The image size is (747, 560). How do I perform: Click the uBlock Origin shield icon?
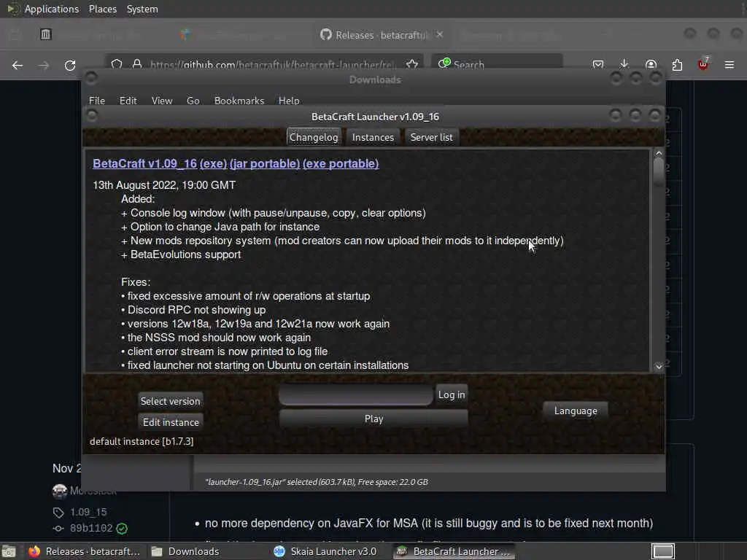[x=703, y=64]
